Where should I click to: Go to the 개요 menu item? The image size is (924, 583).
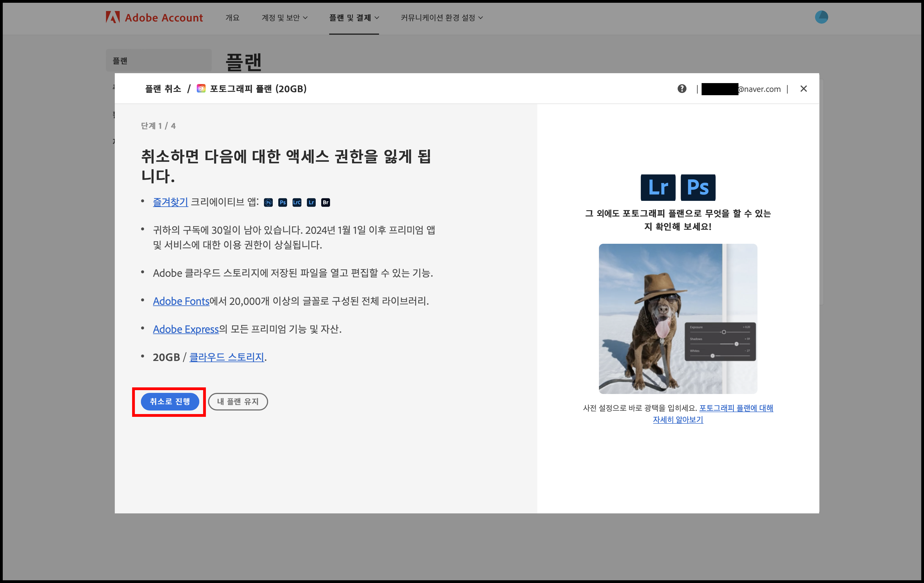(232, 18)
